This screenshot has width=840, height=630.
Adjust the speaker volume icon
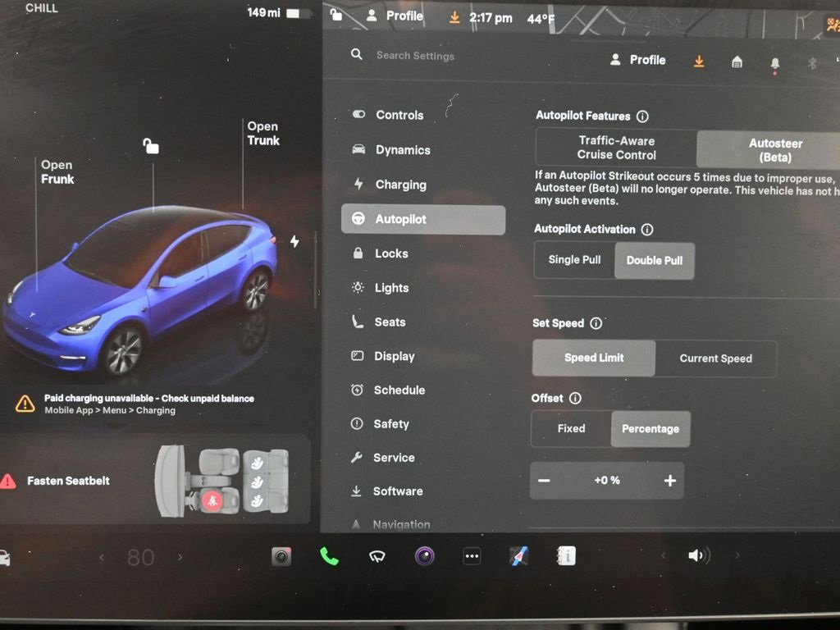pos(696,555)
